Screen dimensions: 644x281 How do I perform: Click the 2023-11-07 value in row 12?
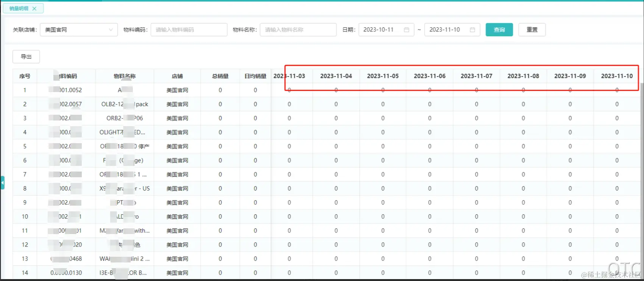tap(476, 245)
